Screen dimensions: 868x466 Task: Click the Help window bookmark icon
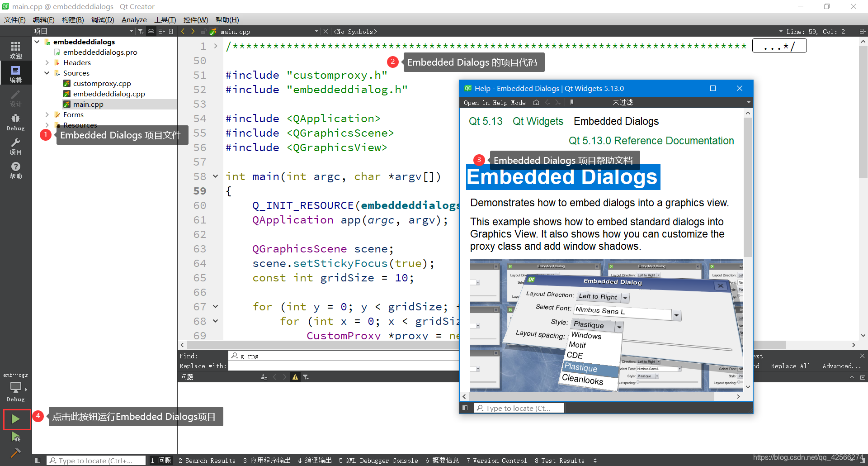(572, 103)
